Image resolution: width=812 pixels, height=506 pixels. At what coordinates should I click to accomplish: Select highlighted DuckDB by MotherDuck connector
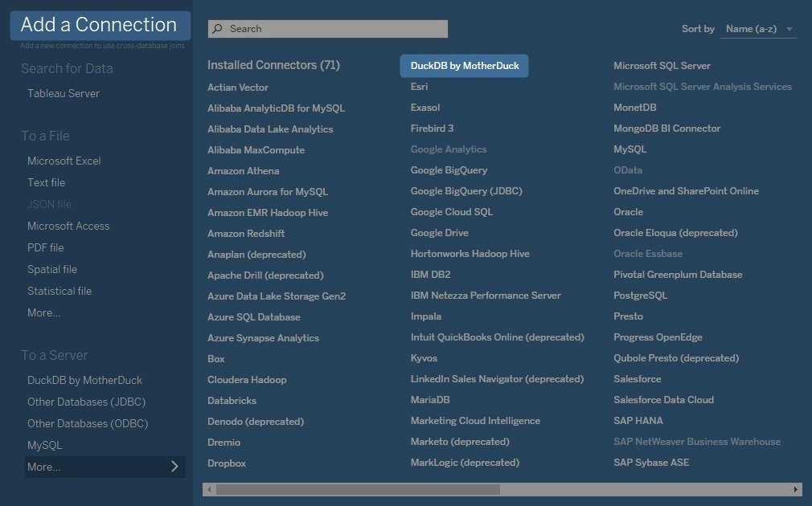pyautogui.click(x=464, y=66)
